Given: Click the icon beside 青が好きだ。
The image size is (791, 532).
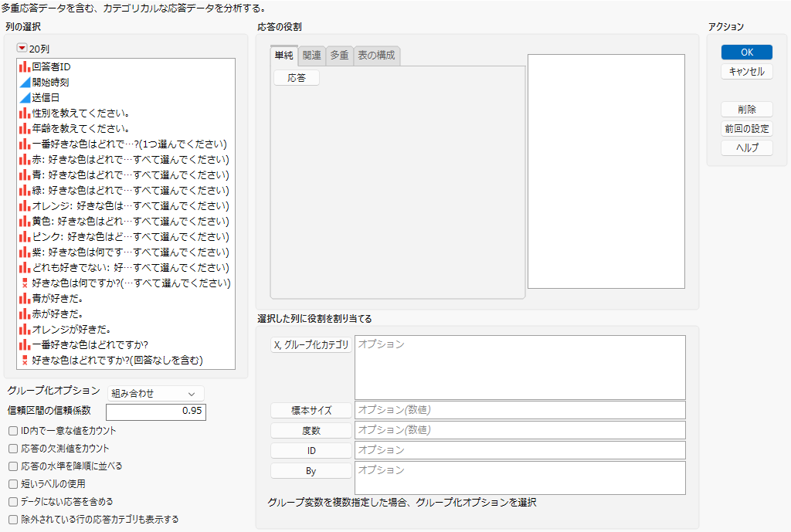Looking at the screenshot, I should 24,299.
